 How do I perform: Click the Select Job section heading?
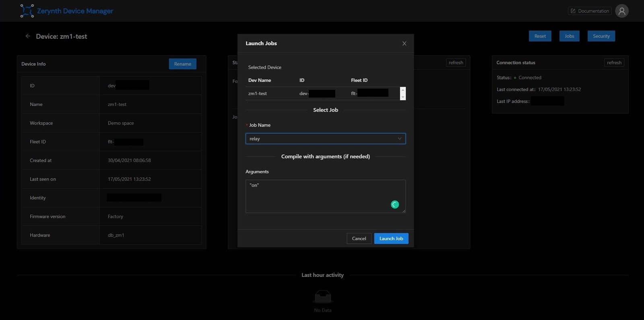click(x=326, y=110)
